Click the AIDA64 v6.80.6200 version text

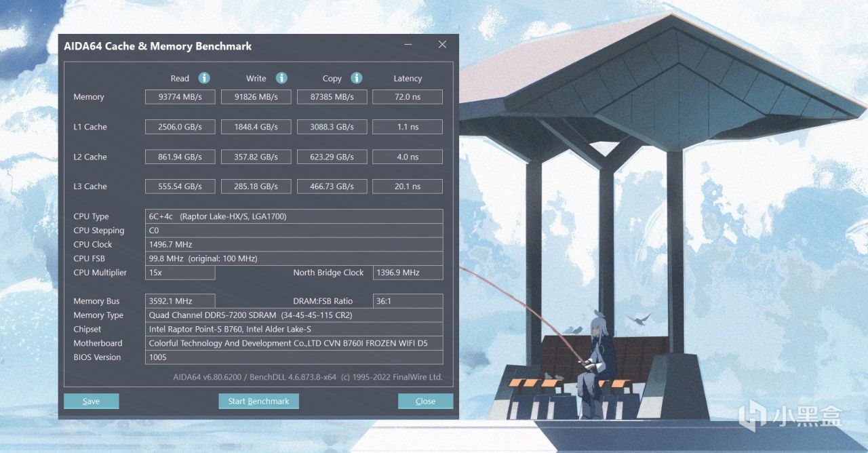(308, 377)
